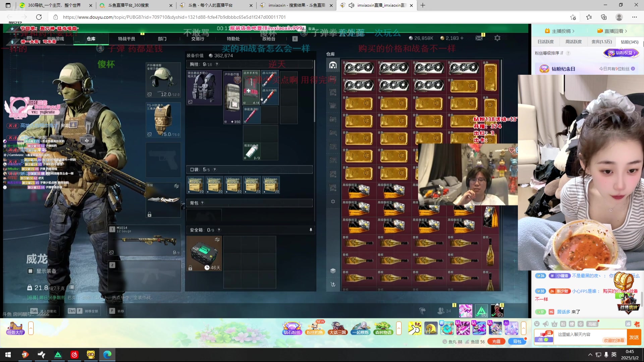Click the 粉 fan badge chat icon
Screen dimensions: 644x362
563,324
